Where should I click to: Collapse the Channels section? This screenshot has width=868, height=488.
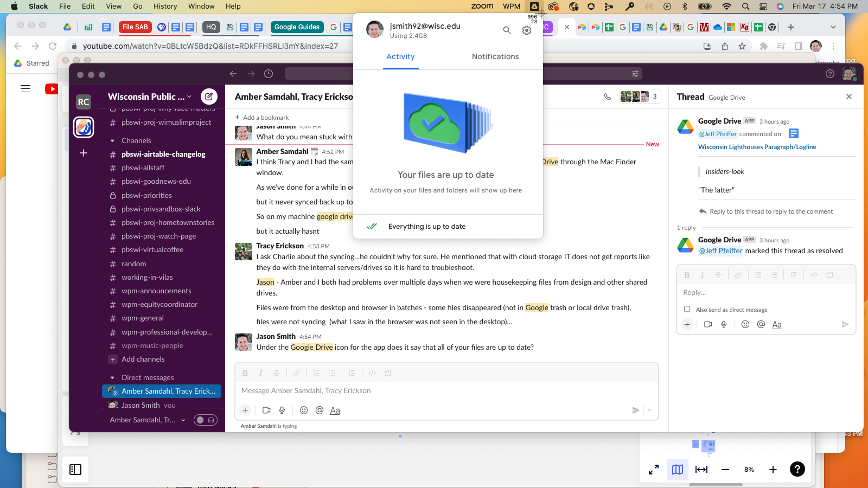pyautogui.click(x=112, y=140)
